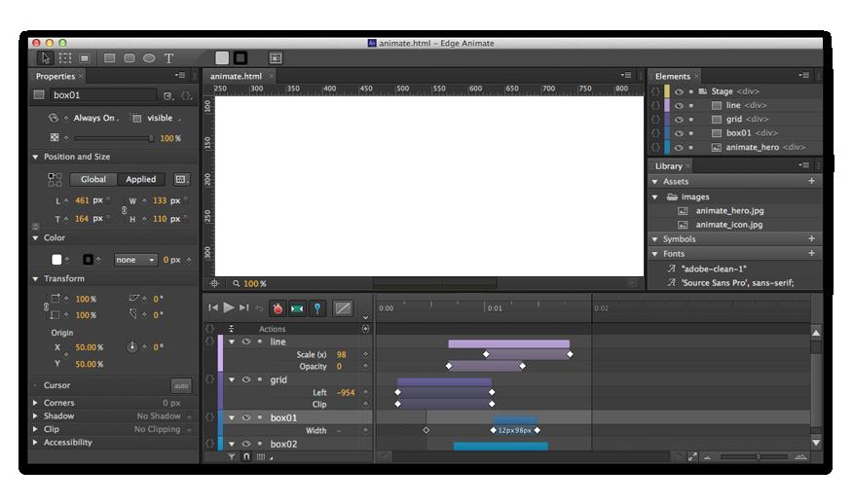Click the Applied positioning button

(x=141, y=179)
